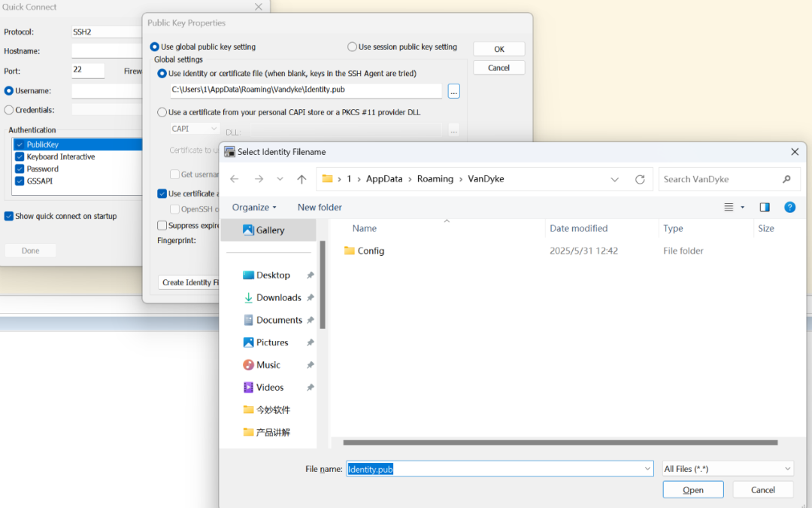Toggle Show quick connect on startup
This screenshot has width=812, height=508.
pyautogui.click(x=9, y=216)
